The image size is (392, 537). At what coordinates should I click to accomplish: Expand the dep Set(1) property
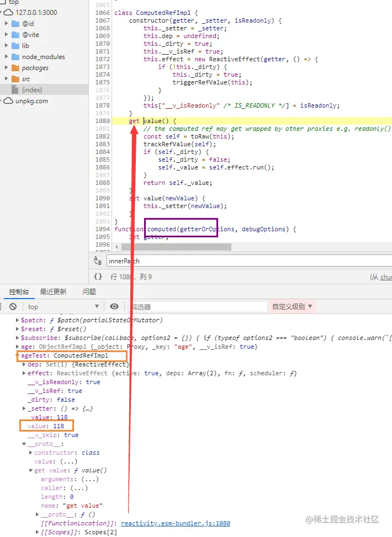24,364
